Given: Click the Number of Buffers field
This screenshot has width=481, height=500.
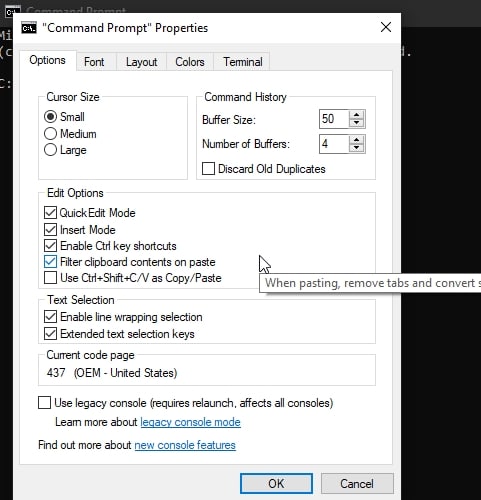Looking at the screenshot, I should pos(334,144).
